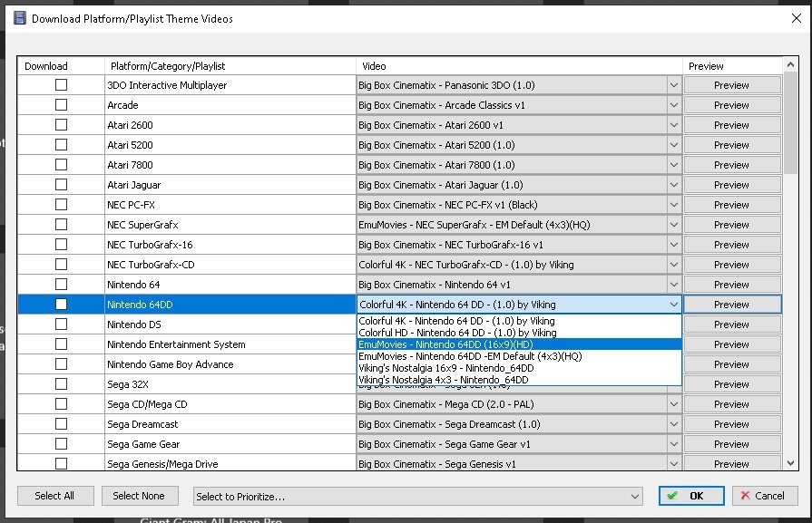Close the Download Theme Videos dialog
This screenshot has width=812, height=523.
(797, 19)
